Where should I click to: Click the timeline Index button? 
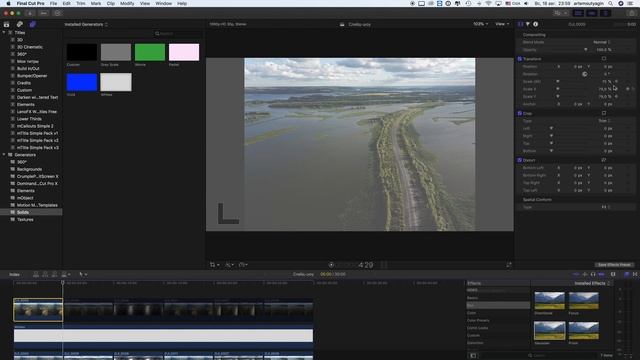[x=14, y=274]
